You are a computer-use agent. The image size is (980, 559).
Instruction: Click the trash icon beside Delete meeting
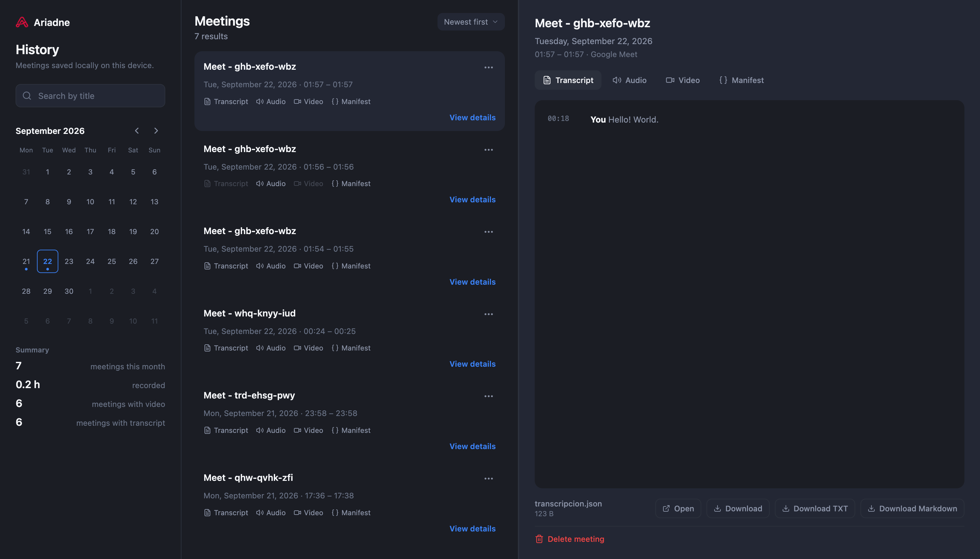(539, 539)
